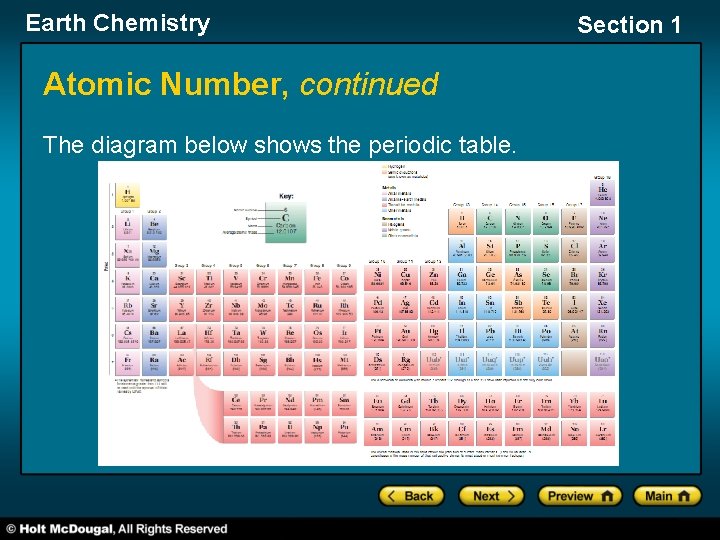The width and height of the screenshot is (720, 540).
Task: Click the carbon Key example cell
Action: click(286, 223)
